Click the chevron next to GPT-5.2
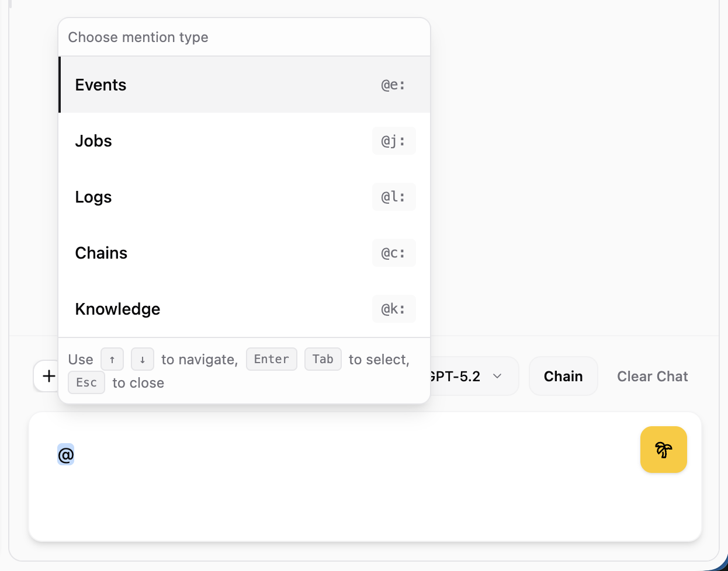The width and height of the screenshot is (728, 571). click(498, 376)
